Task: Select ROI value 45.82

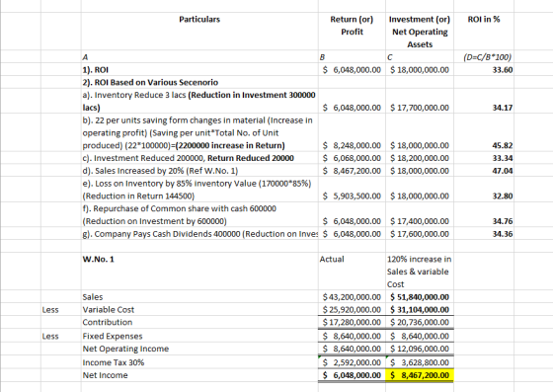Action: click(503, 145)
